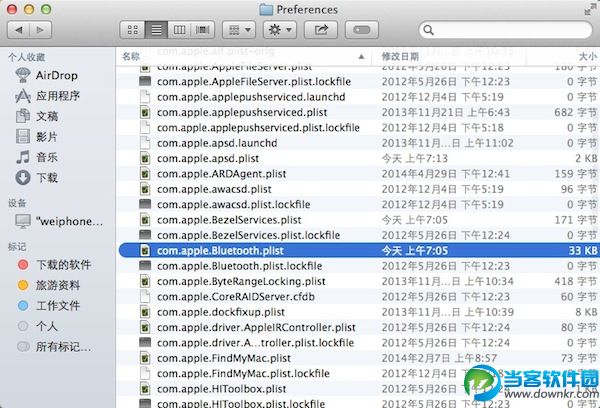Sort by the 名称 column header

pyautogui.click(x=131, y=57)
